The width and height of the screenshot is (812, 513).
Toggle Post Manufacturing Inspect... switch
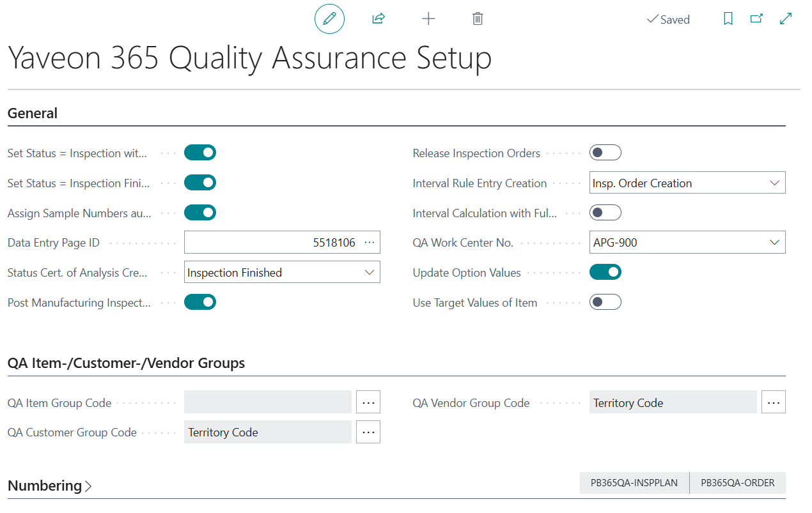(x=200, y=302)
